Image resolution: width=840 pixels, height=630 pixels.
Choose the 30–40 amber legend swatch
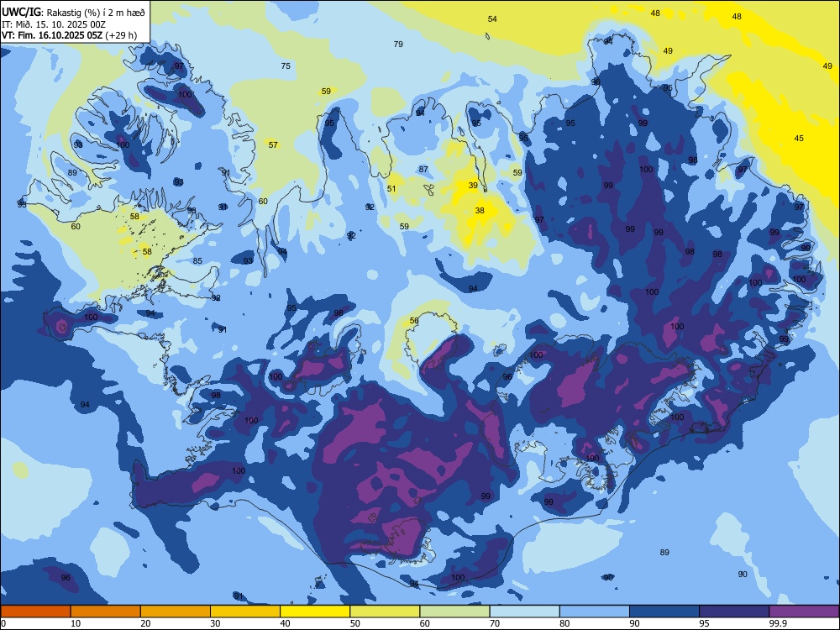[245, 612]
